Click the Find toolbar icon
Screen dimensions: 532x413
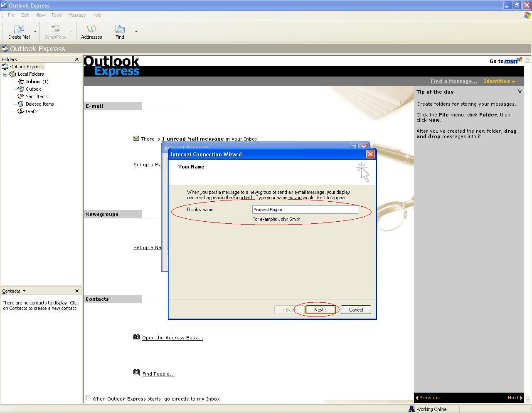coord(120,29)
